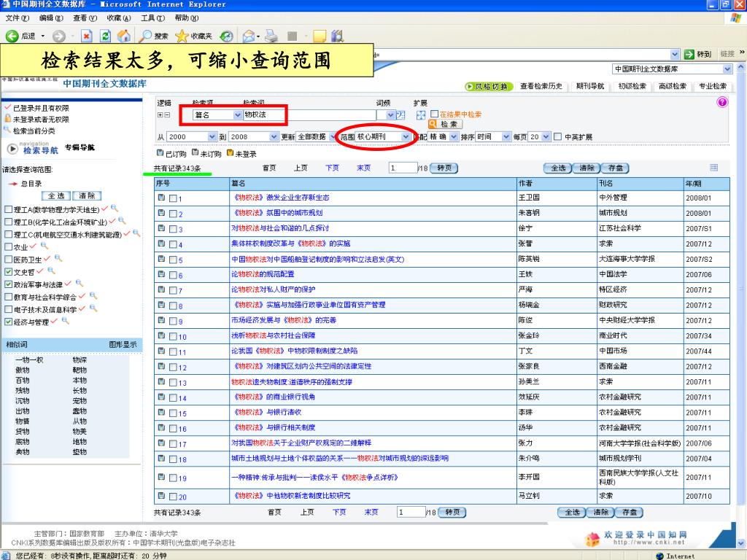This screenshot has width=747, height=560.
Task: Click the 检索 search button
Action: [x=446, y=124]
